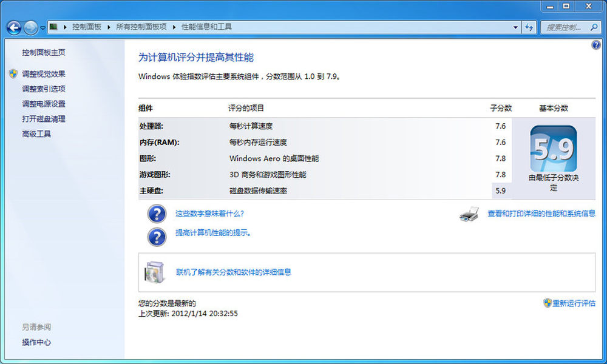The height and width of the screenshot is (364, 607).
Task: Go to 控制面板主页 in sidebar
Action: pyautogui.click(x=44, y=53)
